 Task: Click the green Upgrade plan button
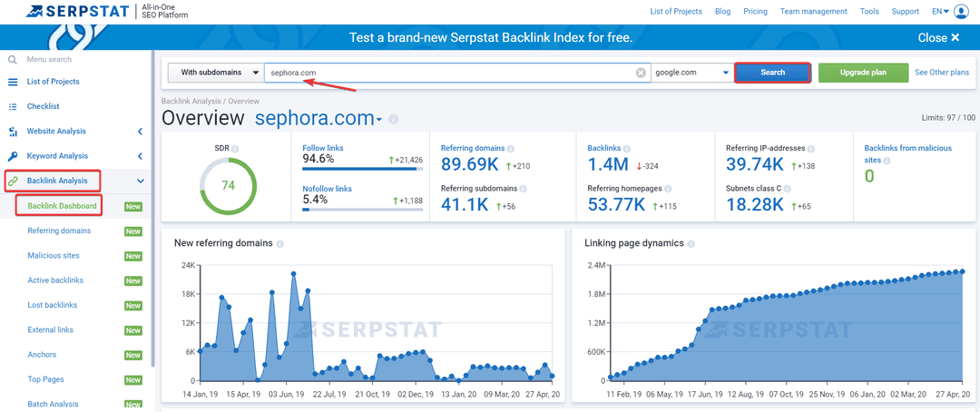[x=863, y=73]
